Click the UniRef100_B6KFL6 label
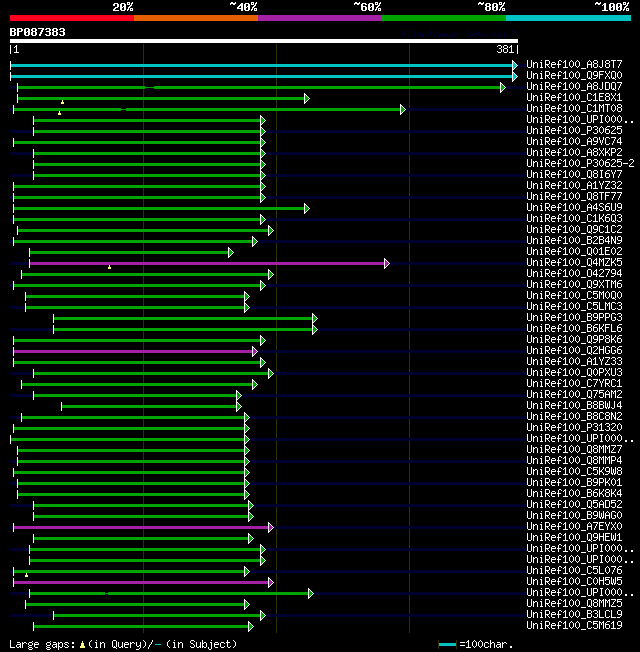The width and height of the screenshot is (640, 652). click(574, 328)
